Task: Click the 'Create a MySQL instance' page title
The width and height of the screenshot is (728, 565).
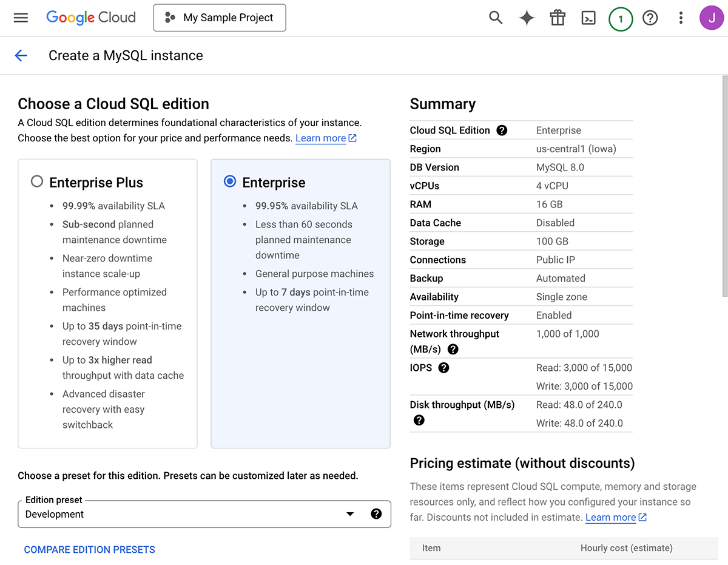Action: (126, 56)
